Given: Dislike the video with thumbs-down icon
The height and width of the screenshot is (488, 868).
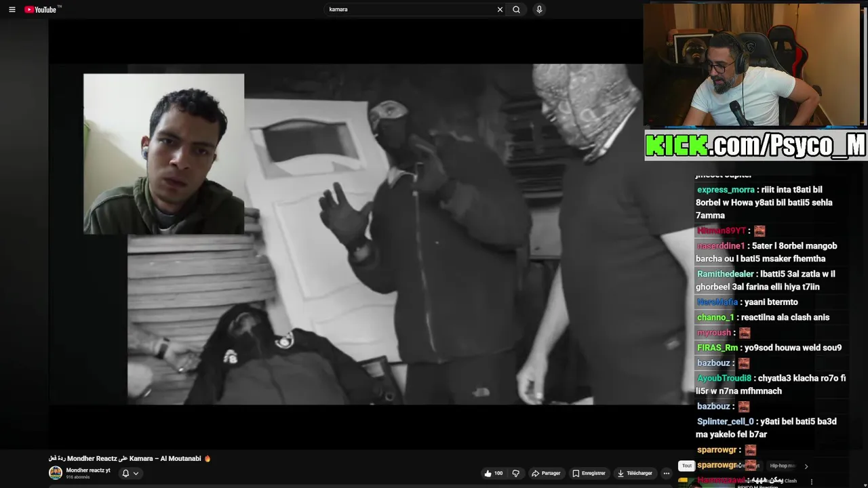Looking at the screenshot, I should (515, 473).
